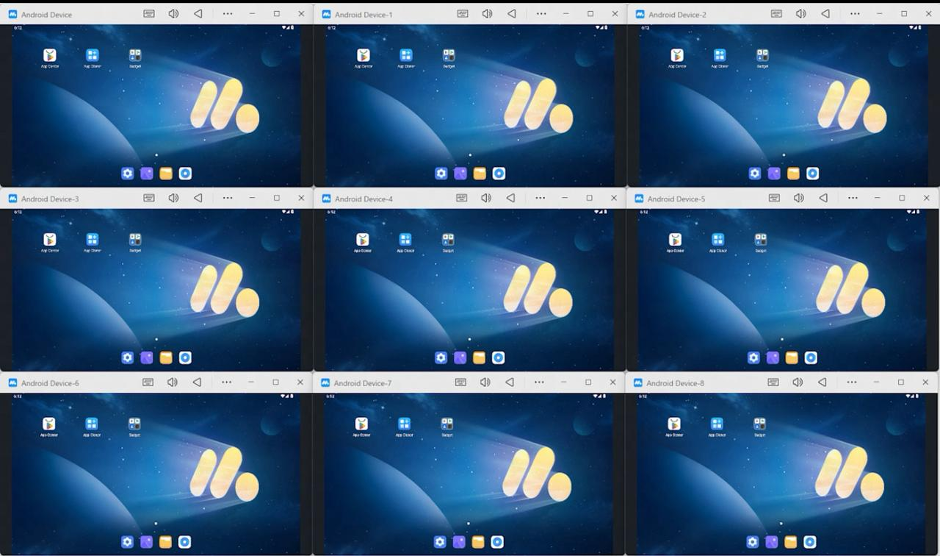Click keyboard mapping icon in Android Device-3 title bar
941x556 pixels.
click(149, 198)
